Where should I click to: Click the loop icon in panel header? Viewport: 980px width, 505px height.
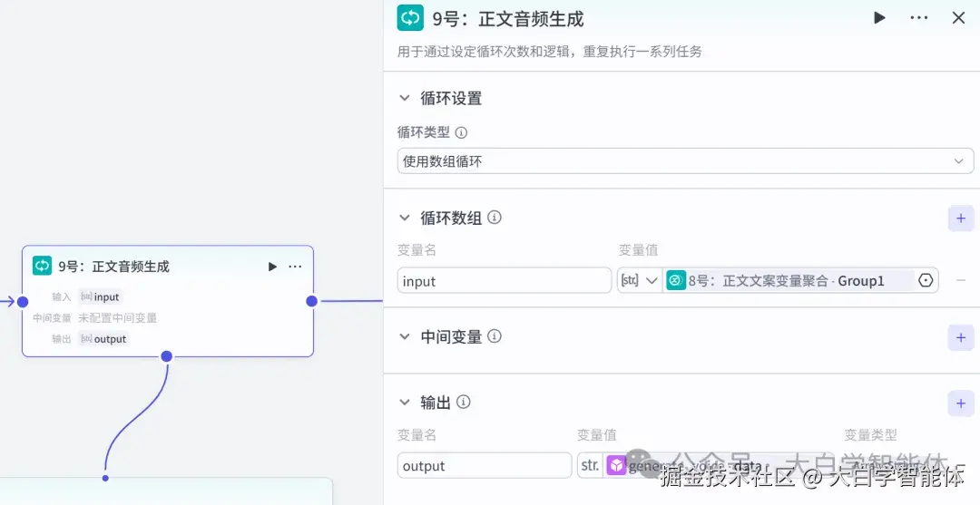click(x=410, y=18)
